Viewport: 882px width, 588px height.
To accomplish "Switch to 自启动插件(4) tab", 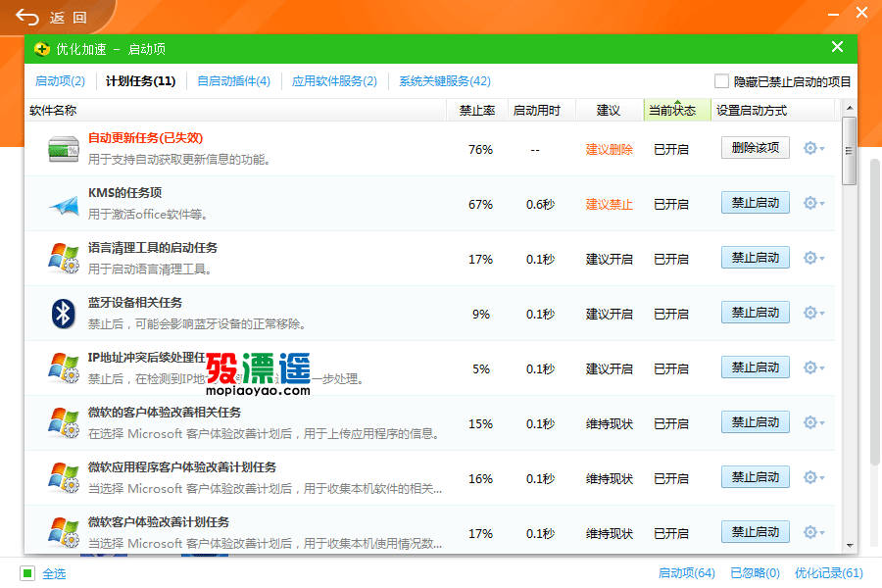I will point(233,81).
